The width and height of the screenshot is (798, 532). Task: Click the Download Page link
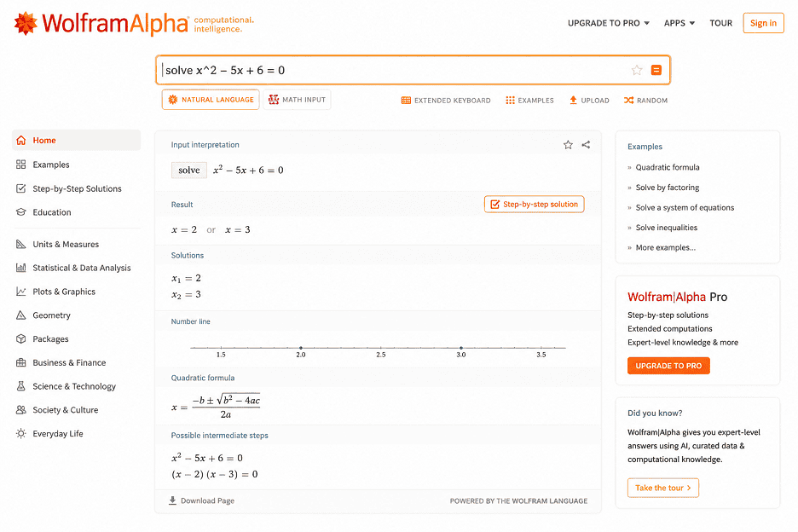point(201,501)
